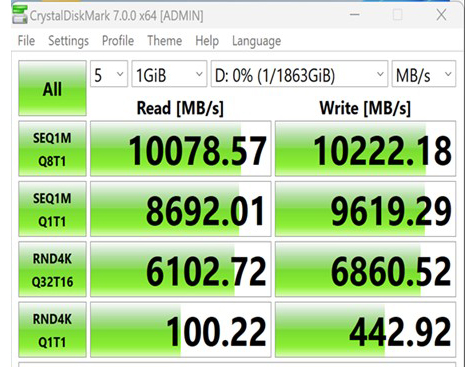Screen dimensions: 465x367
Task: Run all benchmarks with the All button
Action: coord(52,88)
